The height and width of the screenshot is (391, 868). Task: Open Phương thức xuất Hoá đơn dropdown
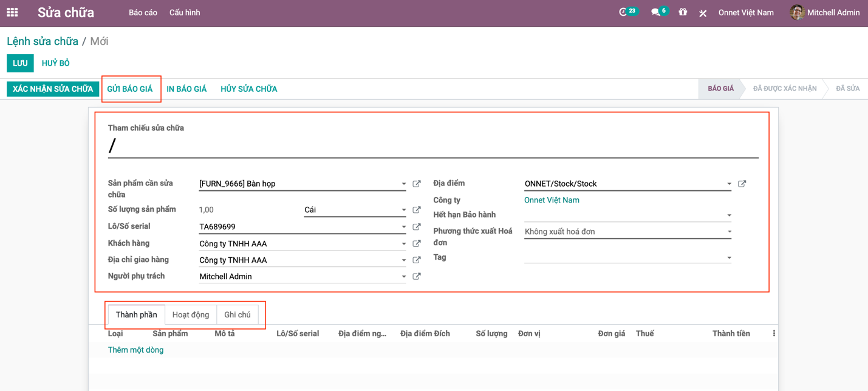[729, 232]
